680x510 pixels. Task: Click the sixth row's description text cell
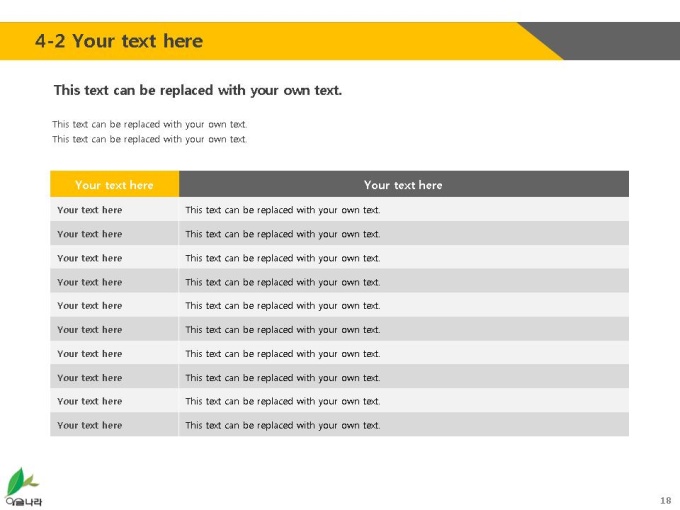(x=404, y=330)
